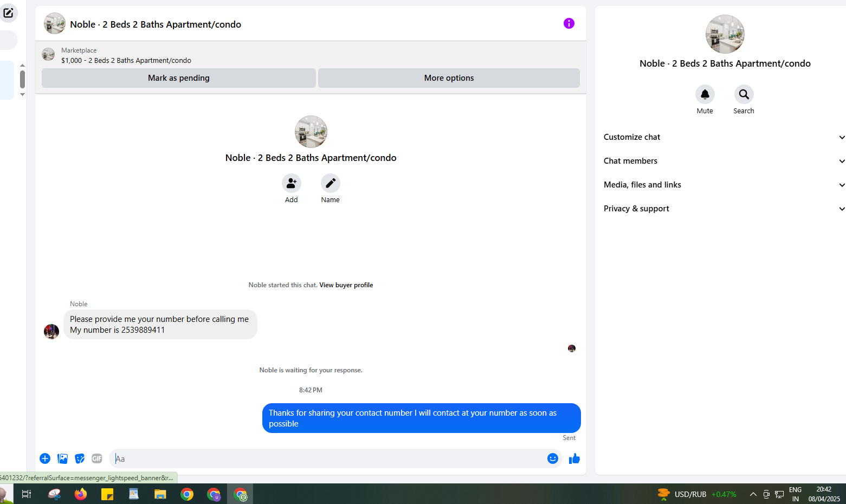
Task: Edit chat name with the pencil icon
Action: coord(330,183)
